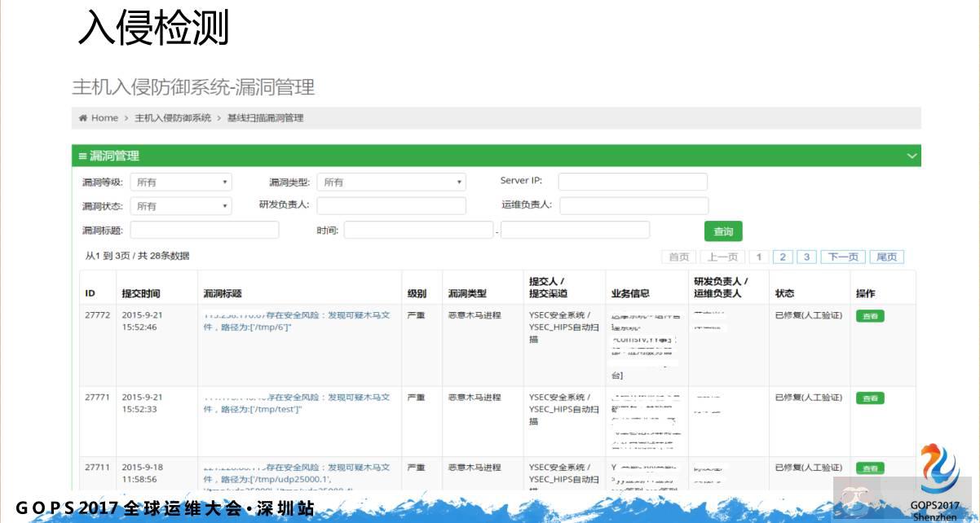Open the 漏洞等级 dropdown
Viewport: 980px width, 523px height.
click(x=181, y=181)
